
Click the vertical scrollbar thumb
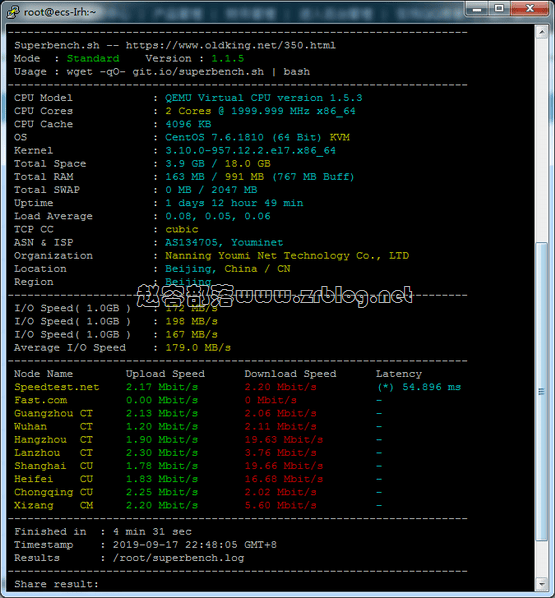[x=541, y=391]
